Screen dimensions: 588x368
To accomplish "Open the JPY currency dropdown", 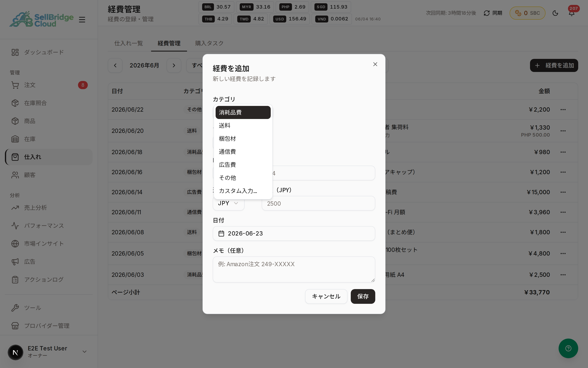I will coord(228,203).
